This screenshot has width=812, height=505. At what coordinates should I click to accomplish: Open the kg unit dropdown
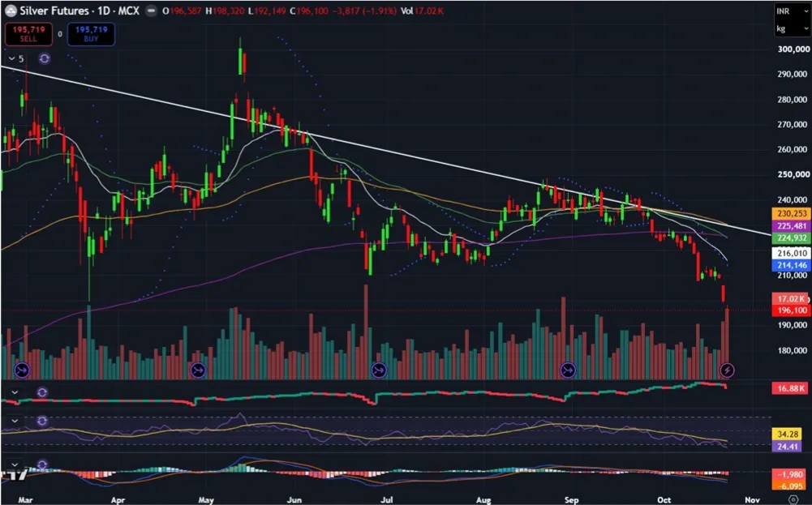click(792, 29)
